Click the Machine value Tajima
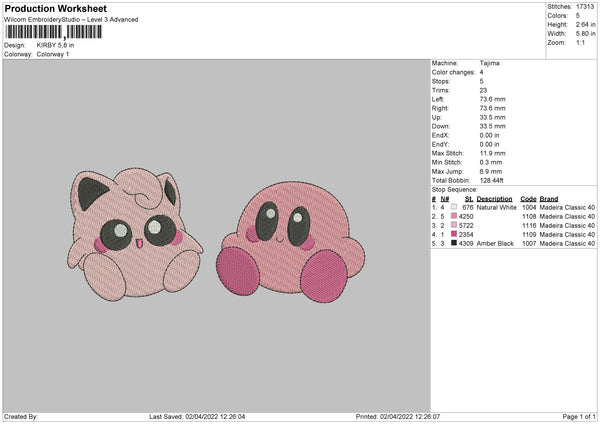Viewport: 600px width, 424px height. (490, 62)
